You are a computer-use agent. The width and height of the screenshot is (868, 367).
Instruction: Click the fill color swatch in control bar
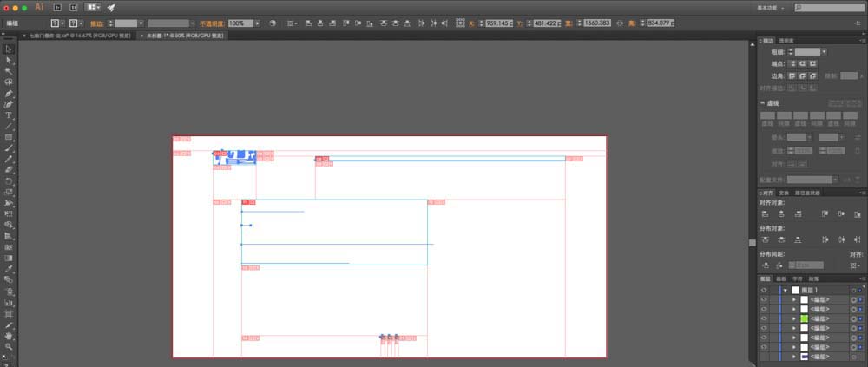55,23
